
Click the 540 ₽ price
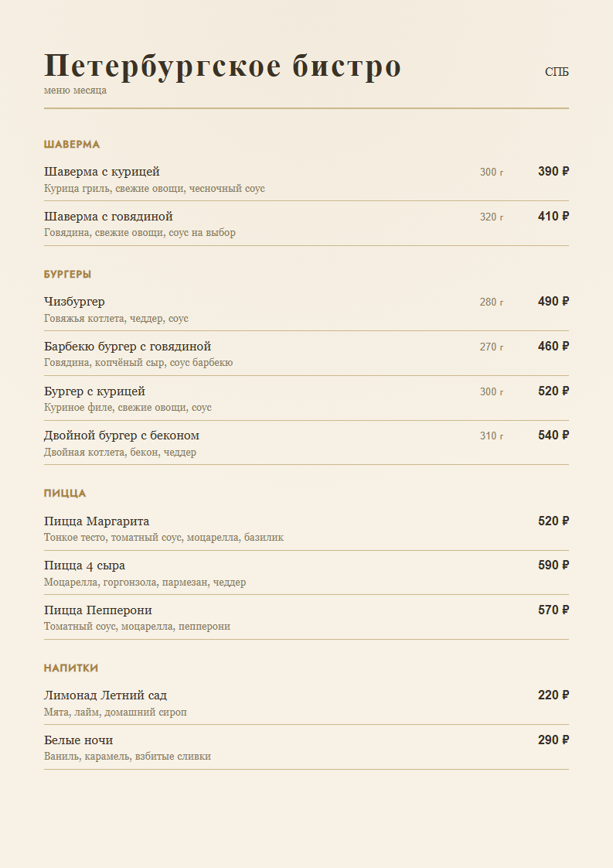point(553,436)
